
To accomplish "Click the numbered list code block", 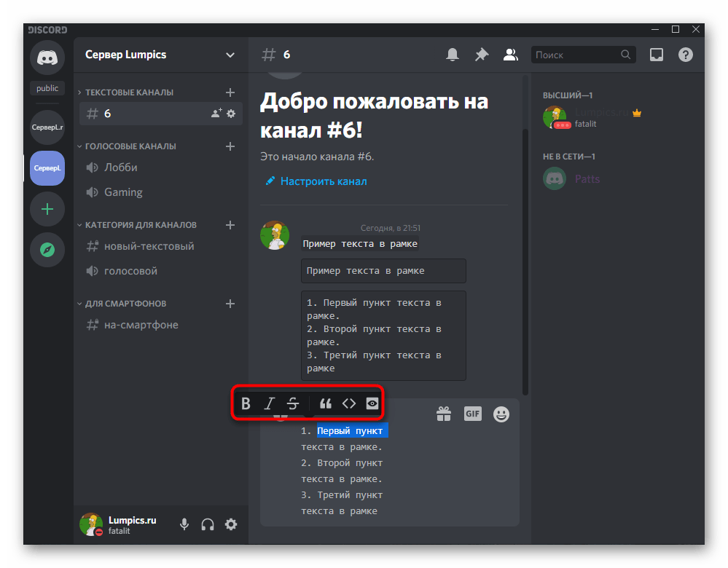I will point(383,336).
